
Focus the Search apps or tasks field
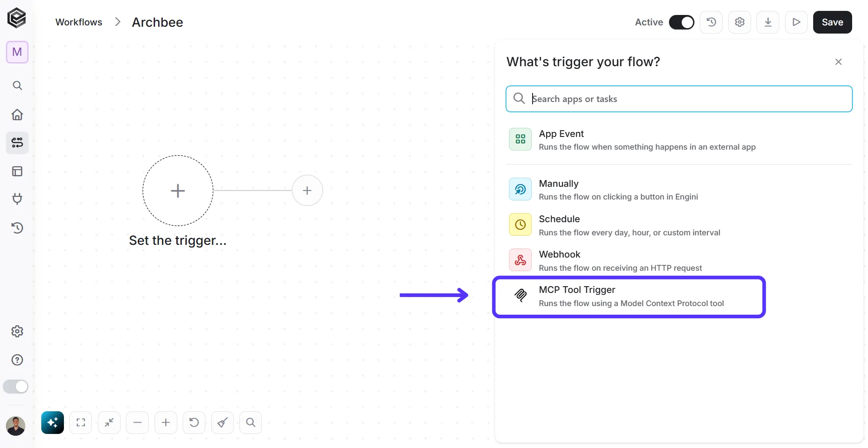click(679, 99)
